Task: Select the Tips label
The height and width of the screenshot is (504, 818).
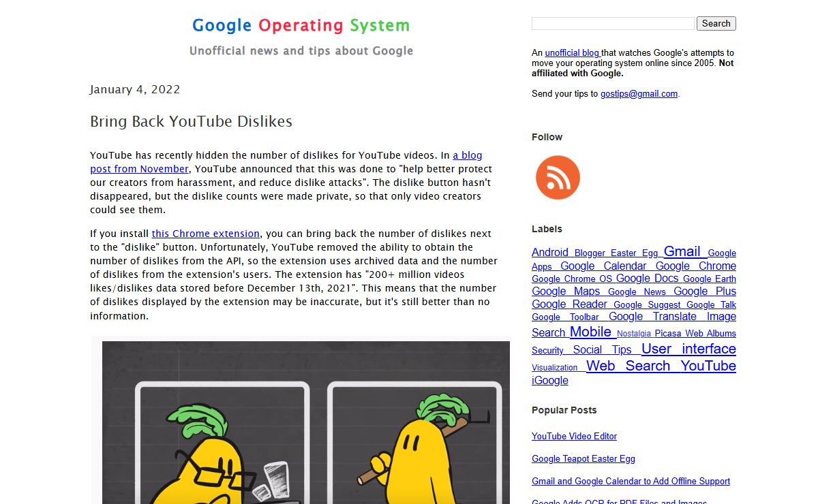Action: 622,349
